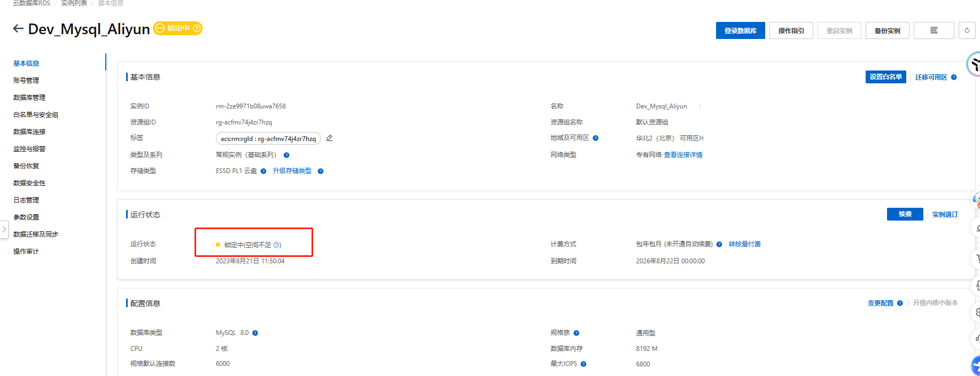The width and height of the screenshot is (980, 376).
Task: Click the 升级存储类型 link
Action: point(292,171)
